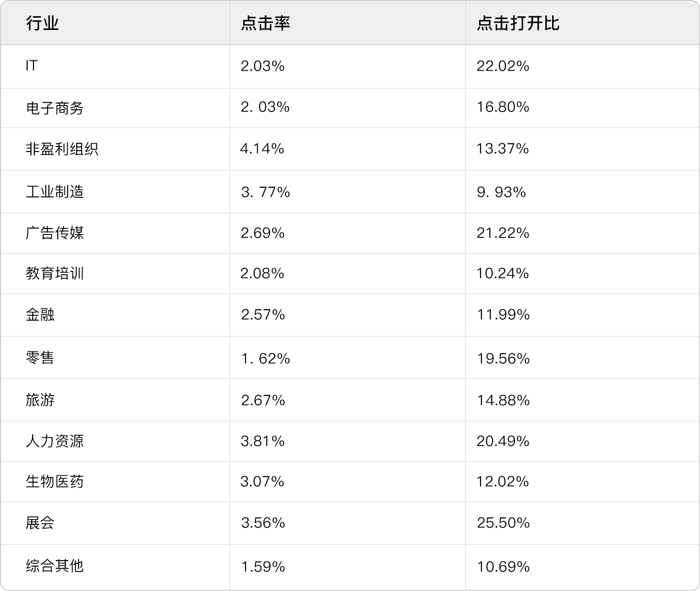Viewport: 700px width, 591px height.
Task: Click the 点击打开比 column header
Action: pyautogui.click(x=518, y=23)
